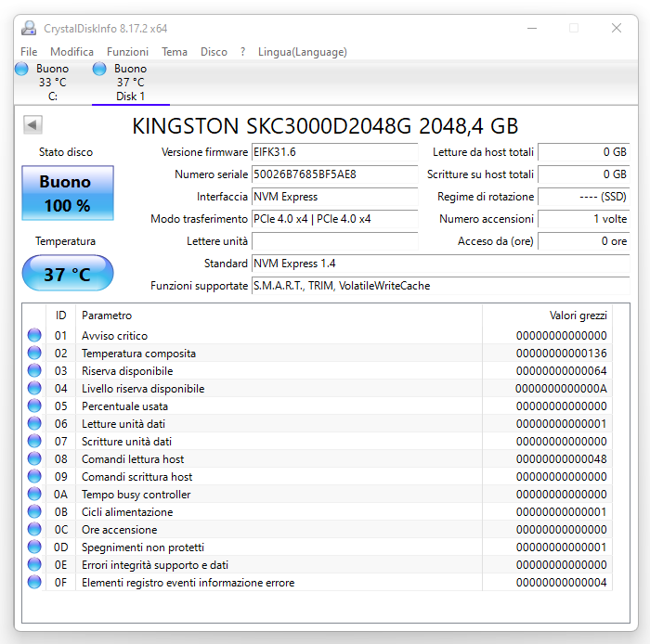The width and height of the screenshot is (650, 644).
Task: Select raw value 000000000000A
Action: [561, 389]
